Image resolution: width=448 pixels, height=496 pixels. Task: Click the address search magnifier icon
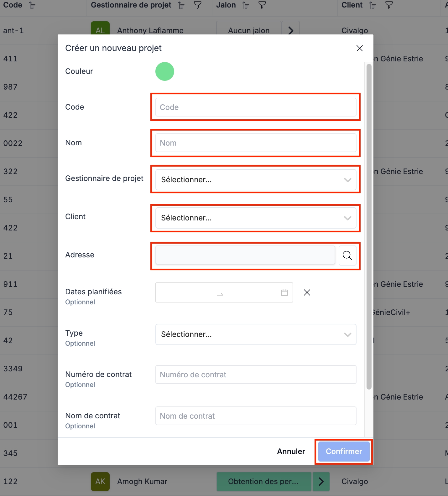[x=347, y=256]
